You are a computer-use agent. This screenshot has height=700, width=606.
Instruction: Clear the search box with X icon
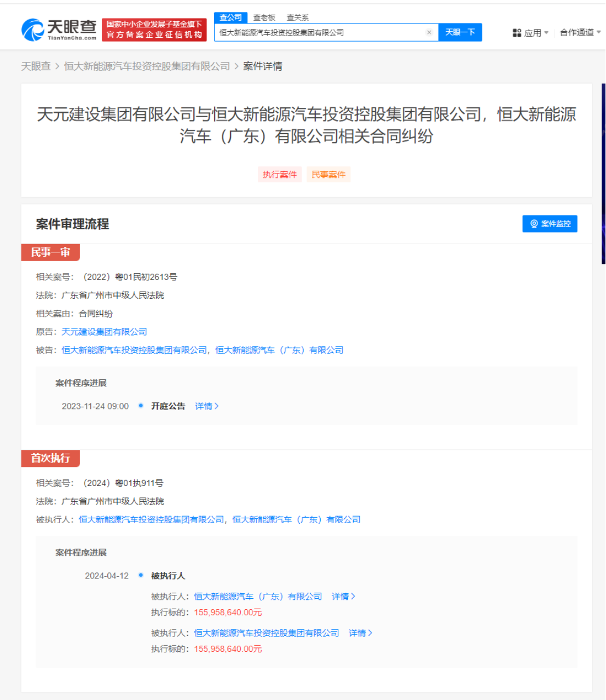point(429,33)
